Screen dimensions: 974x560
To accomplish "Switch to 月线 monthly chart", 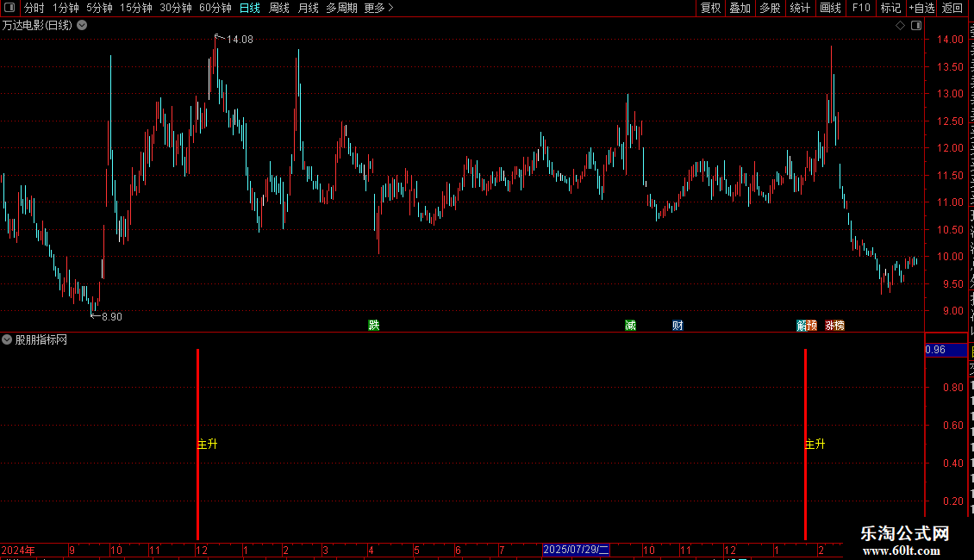I will coord(308,8).
